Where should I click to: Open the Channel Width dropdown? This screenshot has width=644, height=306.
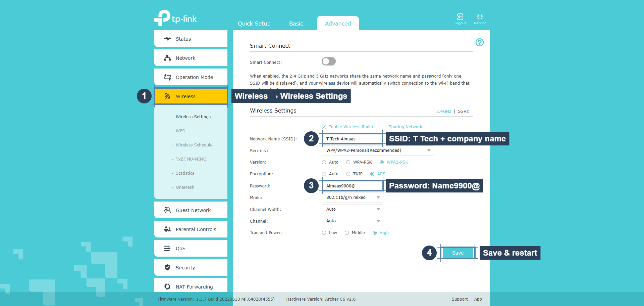click(x=353, y=209)
